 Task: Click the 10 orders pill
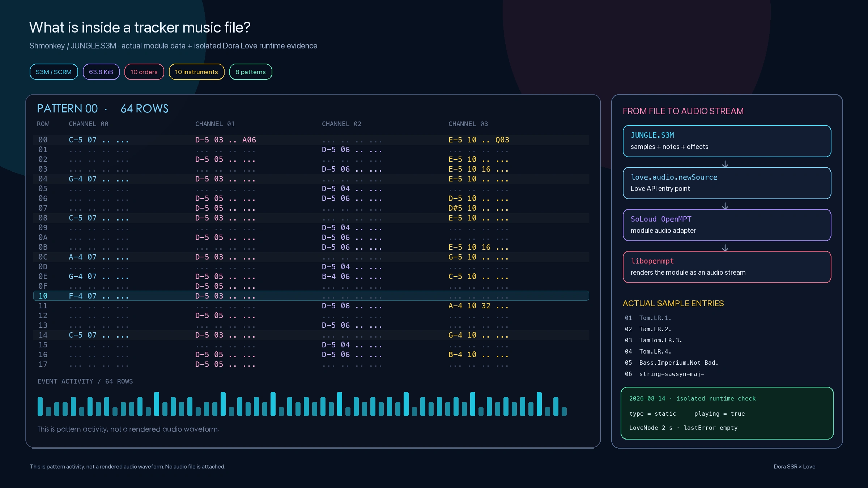(x=144, y=72)
